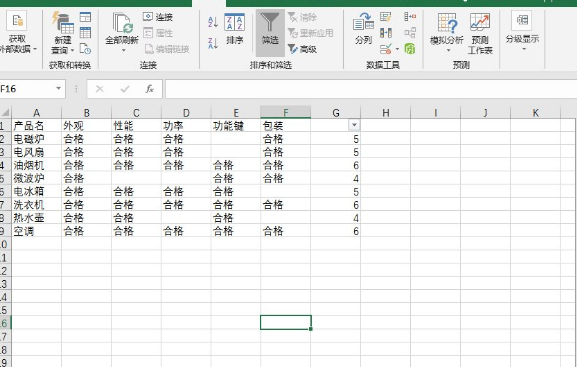577x367 pixels.
Task: Select the 洗衣机 cell
Action: pyautogui.click(x=36, y=205)
